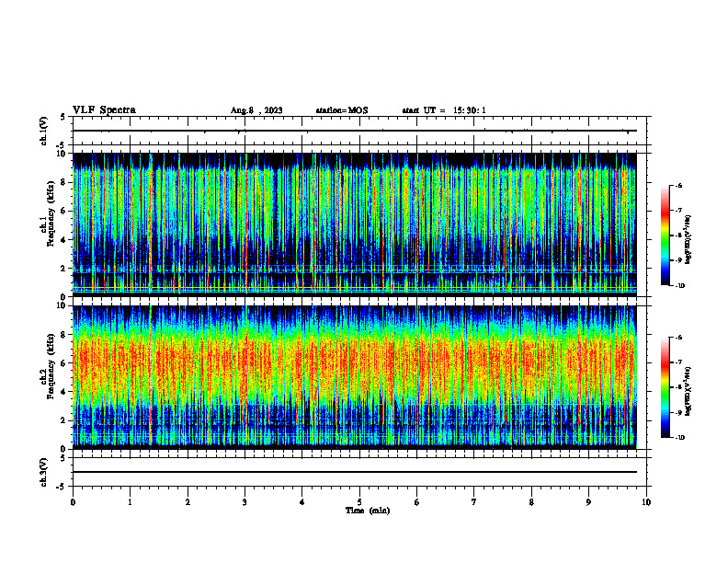
Task: Click the ch.1 "Frequency (kHz)" axis label
Action: pyautogui.click(x=51, y=214)
